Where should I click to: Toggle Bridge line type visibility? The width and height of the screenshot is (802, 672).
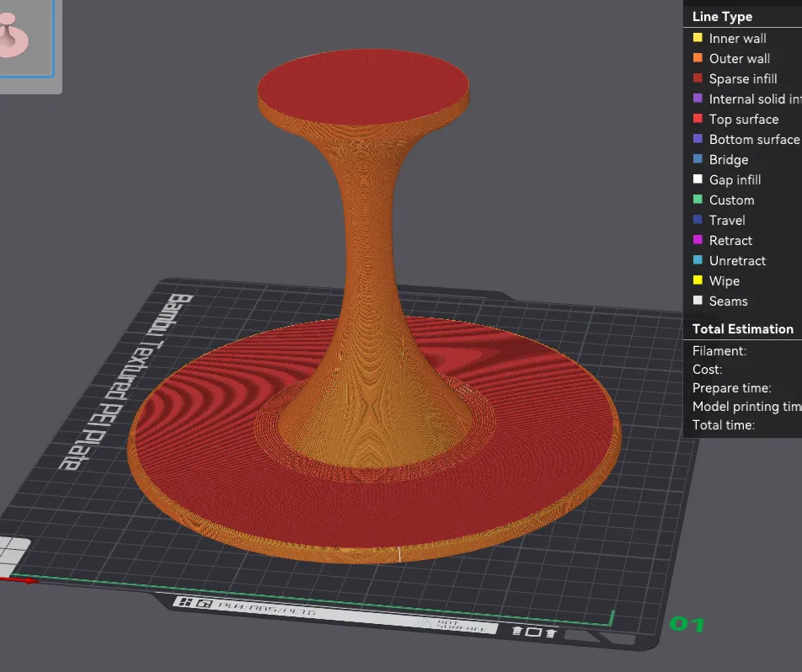coord(729,159)
